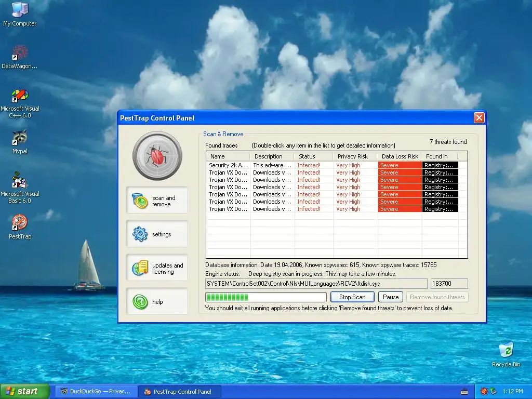This screenshot has height=399, width=532.
Task: Open the settings section
Action: click(x=157, y=234)
